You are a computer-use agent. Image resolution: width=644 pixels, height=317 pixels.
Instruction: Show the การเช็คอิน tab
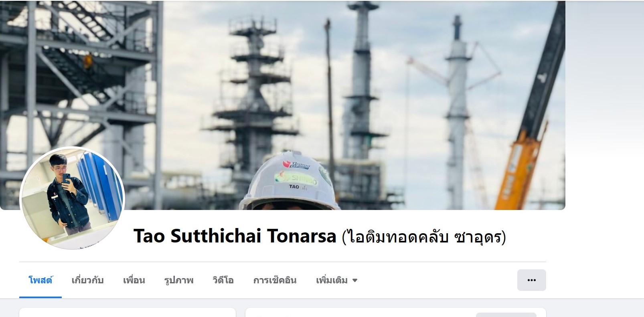[x=275, y=280]
